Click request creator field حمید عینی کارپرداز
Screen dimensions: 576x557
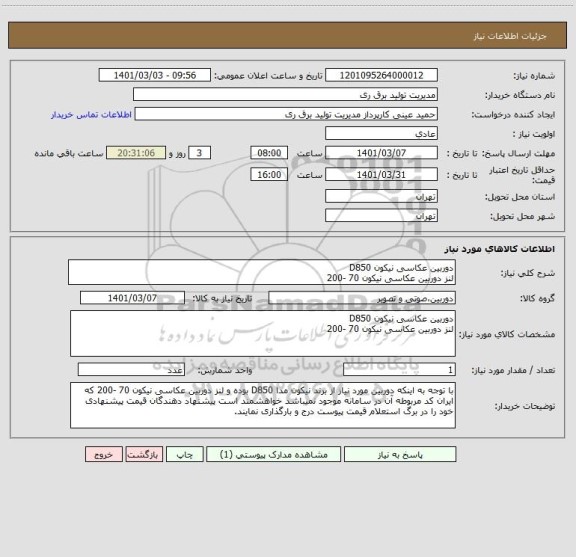click(x=286, y=114)
